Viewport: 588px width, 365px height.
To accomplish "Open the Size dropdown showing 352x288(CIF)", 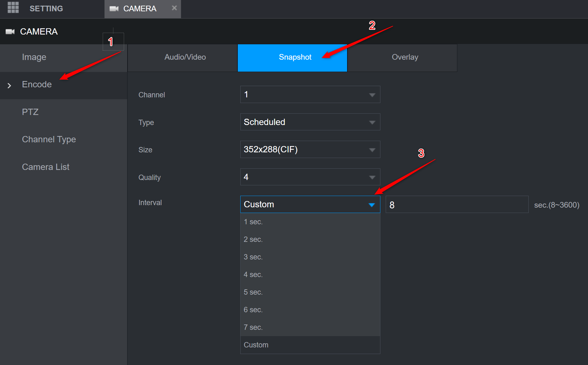I will (x=310, y=150).
